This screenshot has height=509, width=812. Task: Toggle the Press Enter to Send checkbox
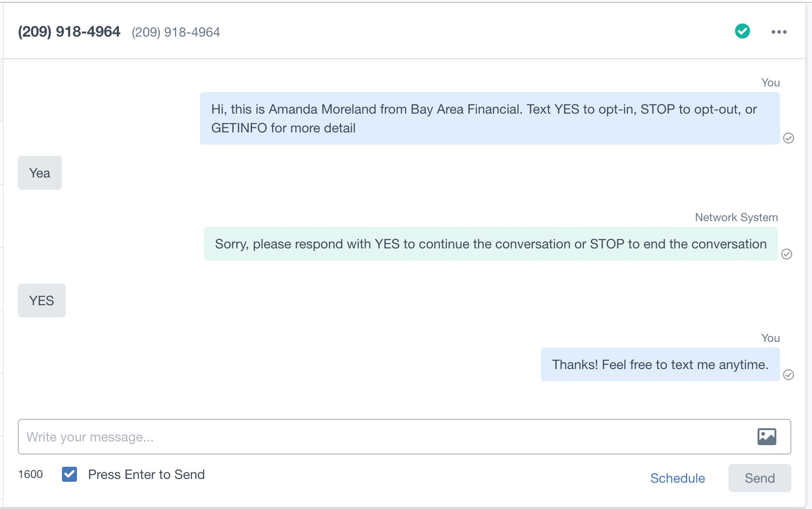[69, 474]
